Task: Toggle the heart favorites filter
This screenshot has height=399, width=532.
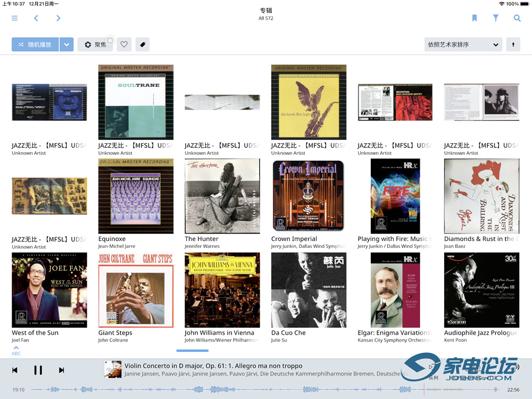Action: coord(124,45)
